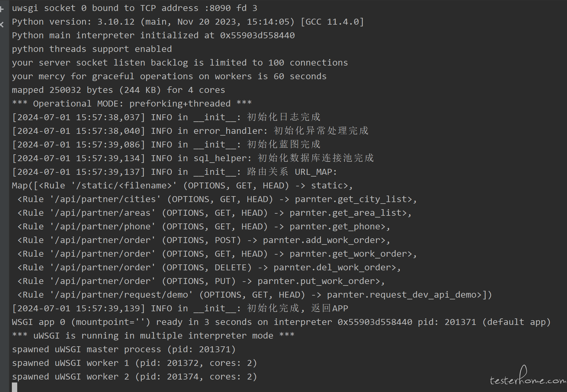Click the blinking cursor block at terminal bottom
The width and height of the screenshot is (567, 392).
(x=15, y=387)
